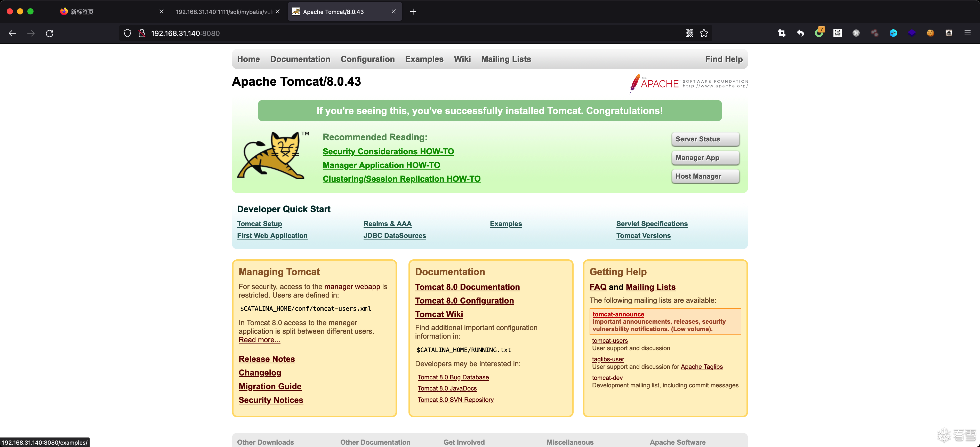Click Find Help in navigation bar
This screenshot has width=980, height=447.
723,59
